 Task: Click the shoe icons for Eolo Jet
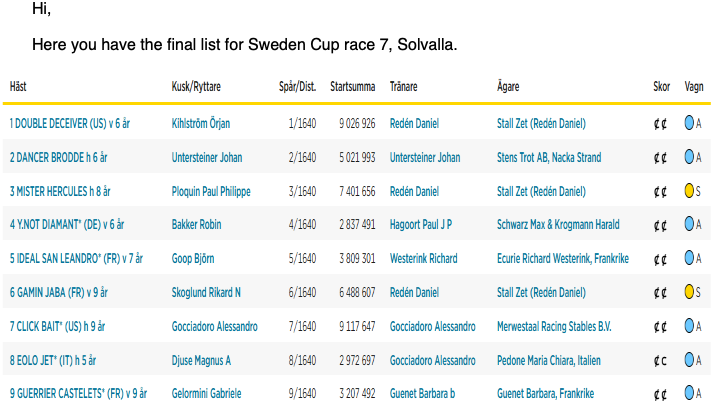tap(660, 361)
